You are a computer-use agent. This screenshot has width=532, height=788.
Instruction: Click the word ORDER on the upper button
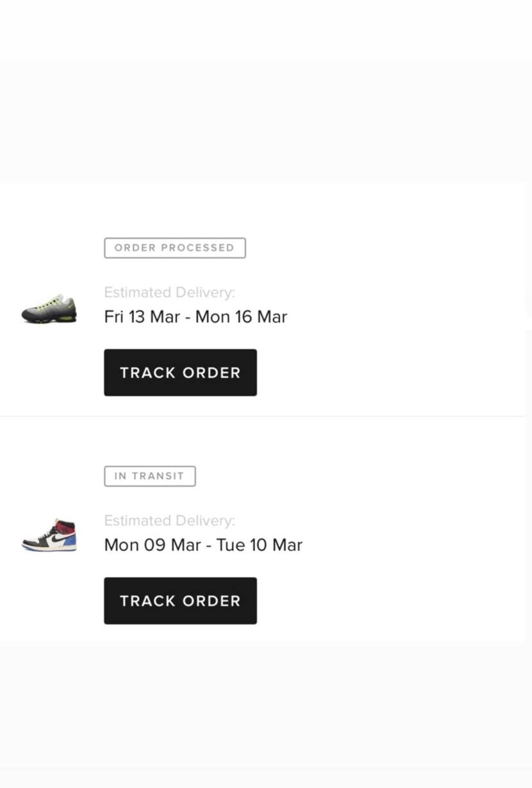point(212,373)
